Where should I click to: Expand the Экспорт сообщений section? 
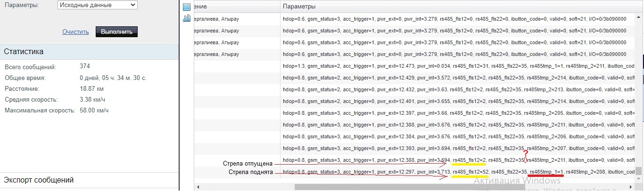click(89, 180)
